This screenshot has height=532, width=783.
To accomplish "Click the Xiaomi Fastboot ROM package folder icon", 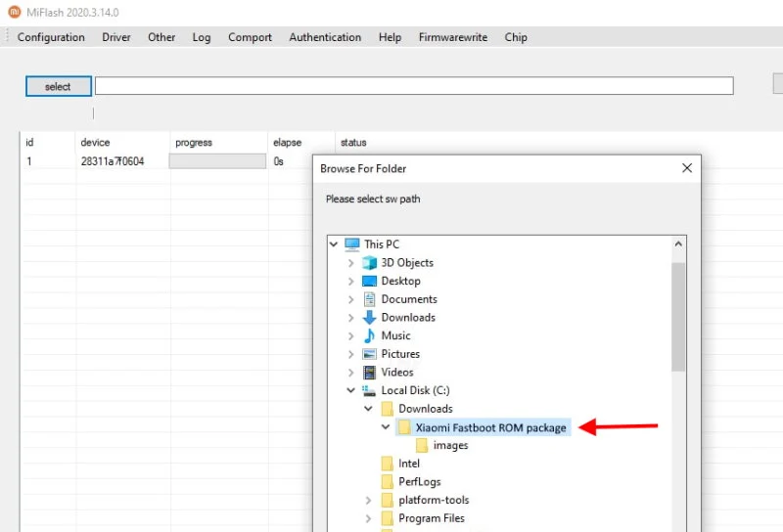I will click(404, 427).
